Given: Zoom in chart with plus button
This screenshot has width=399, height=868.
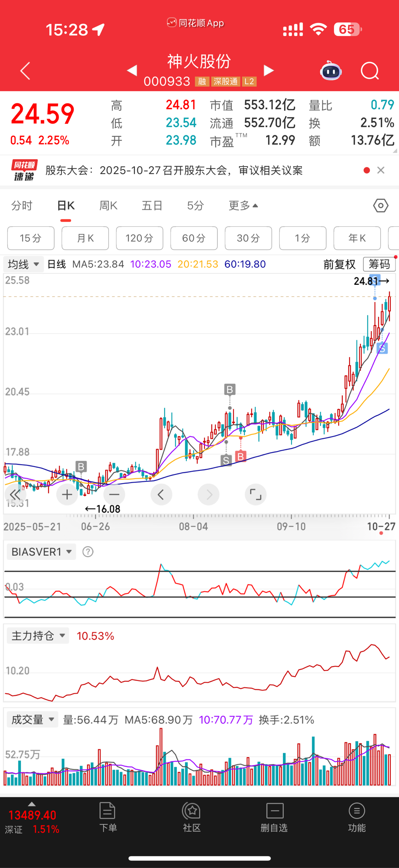Looking at the screenshot, I should 67,495.
